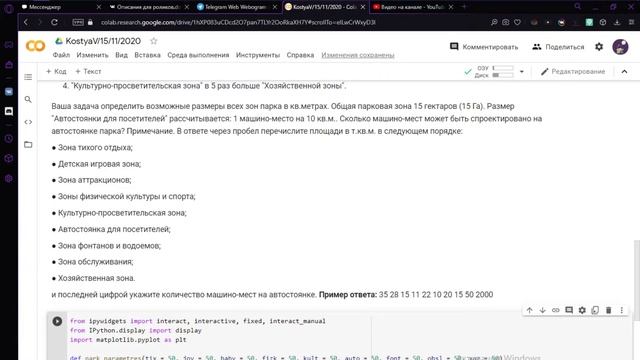Click the VPN badge in address bar
This screenshot has height=360, width=640.
coord(78,22)
